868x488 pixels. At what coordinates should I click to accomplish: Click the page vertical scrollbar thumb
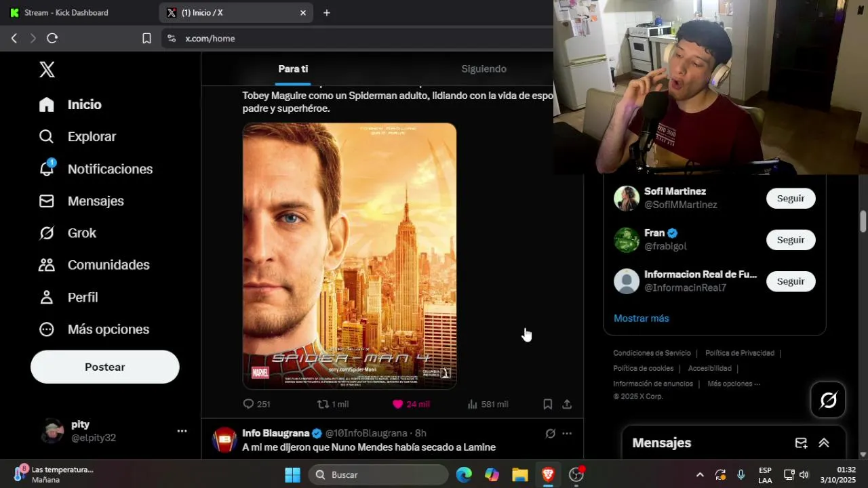pyautogui.click(x=863, y=222)
